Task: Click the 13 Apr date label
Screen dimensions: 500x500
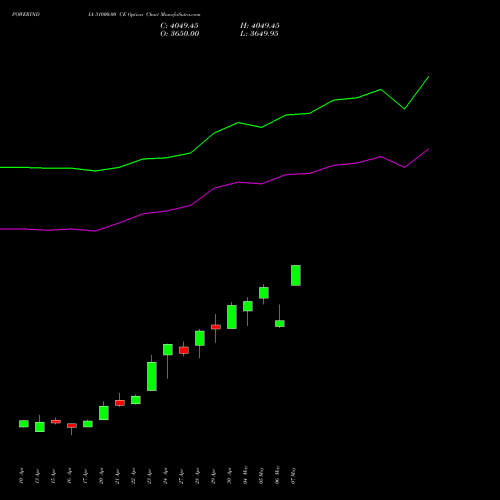Action: click(x=37, y=476)
